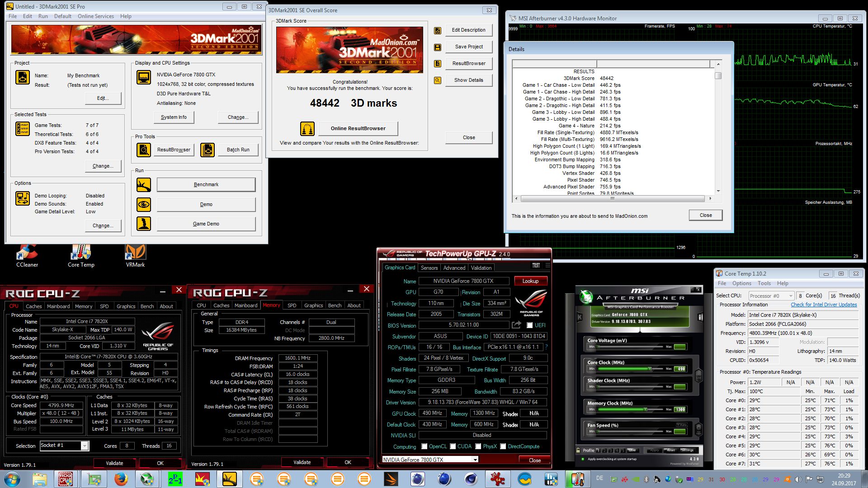Click the ResultBrowser icon in score window
Viewport: 868px width, 488px height.
438,64
